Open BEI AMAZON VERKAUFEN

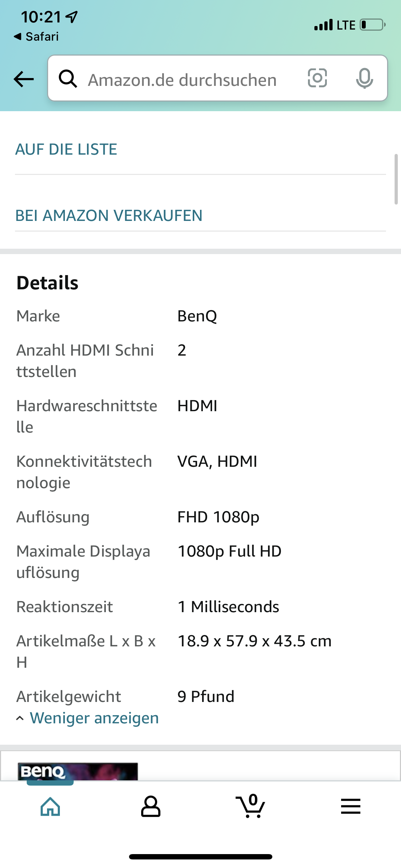pos(109,215)
